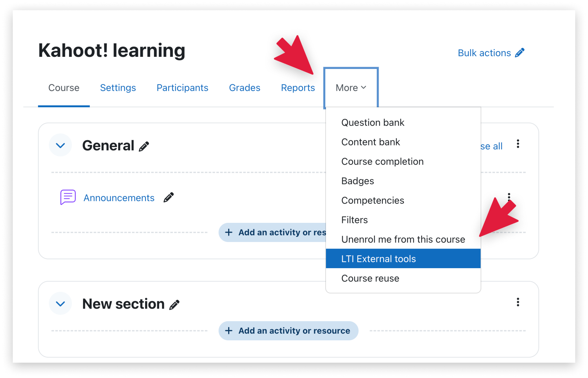The width and height of the screenshot is (588, 378).
Task: Choose Question bank in the More menu
Action: pyautogui.click(x=373, y=122)
